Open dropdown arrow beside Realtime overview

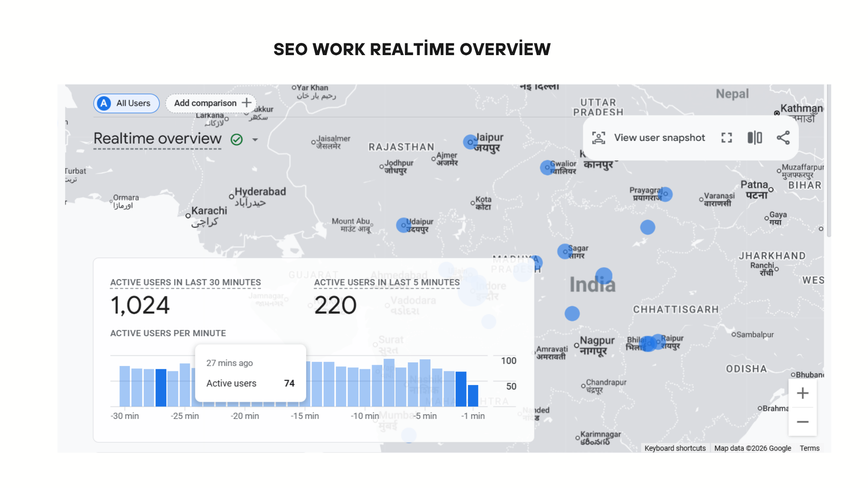255,140
